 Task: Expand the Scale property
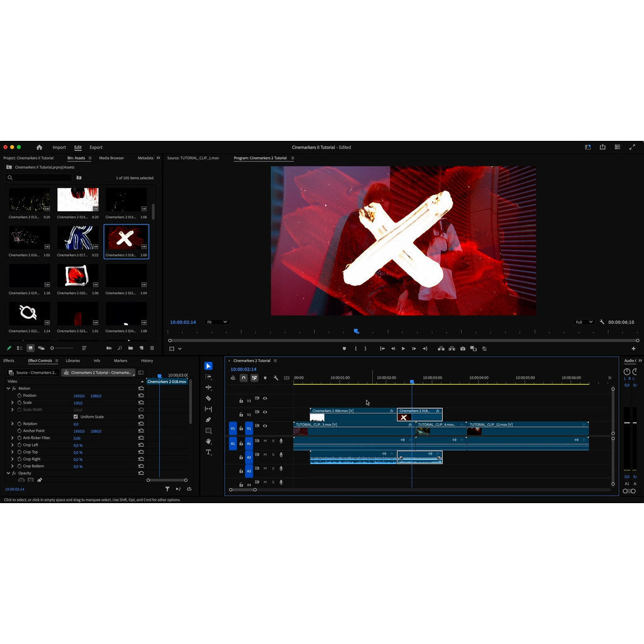pos(13,402)
